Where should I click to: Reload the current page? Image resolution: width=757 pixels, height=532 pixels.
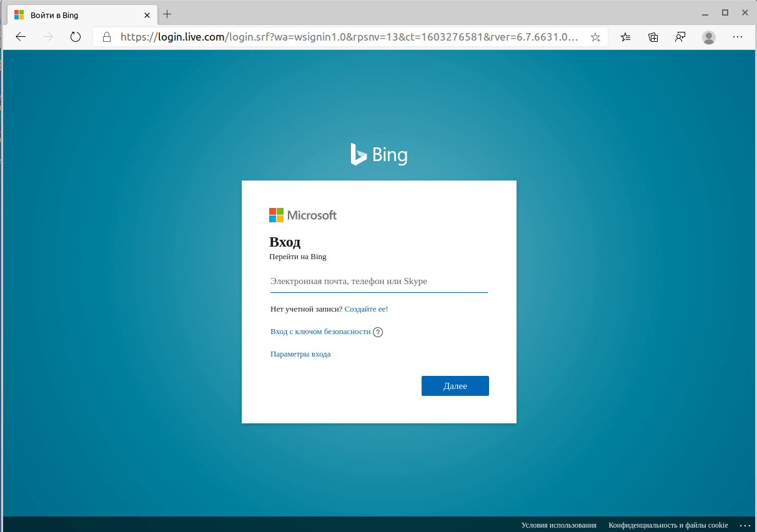[x=76, y=37]
